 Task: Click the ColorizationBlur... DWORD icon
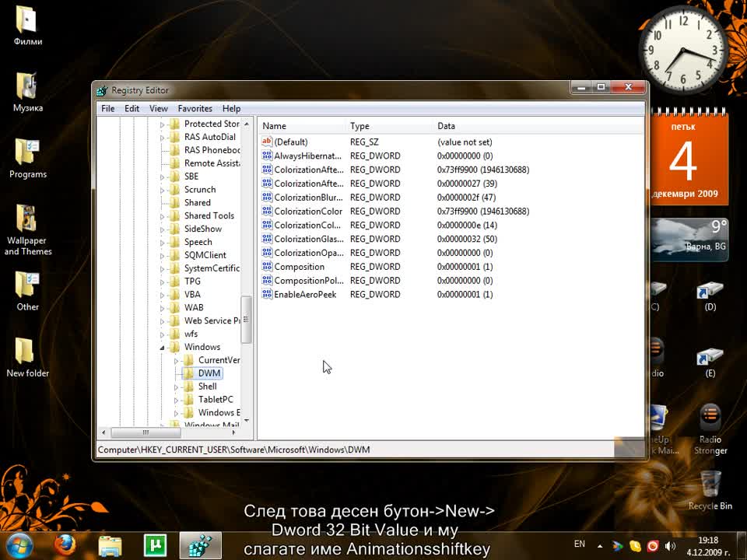click(267, 197)
